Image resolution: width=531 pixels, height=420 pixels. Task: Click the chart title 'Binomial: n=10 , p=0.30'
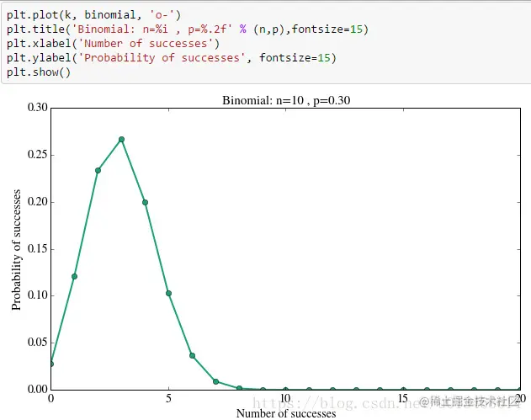coord(286,100)
